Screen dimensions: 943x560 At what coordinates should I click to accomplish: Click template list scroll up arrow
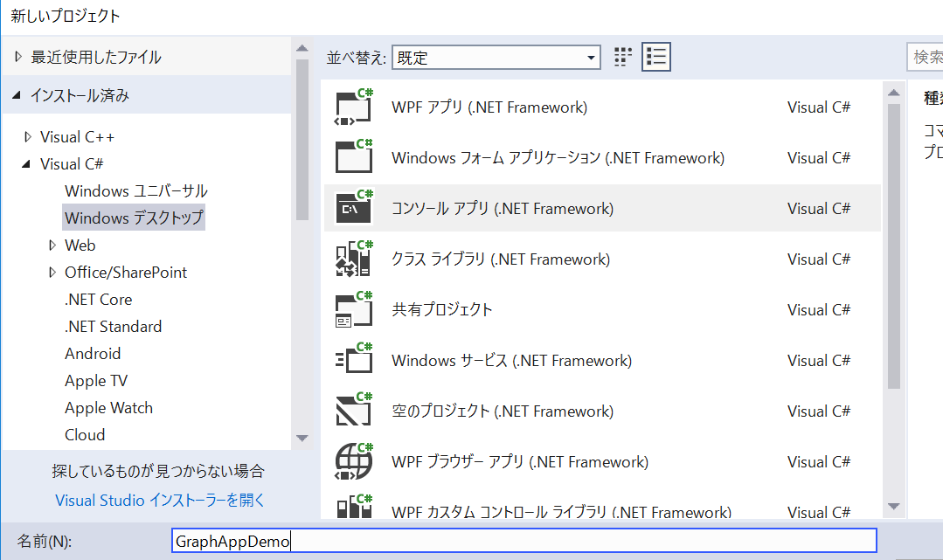pyautogui.click(x=894, y=93)
